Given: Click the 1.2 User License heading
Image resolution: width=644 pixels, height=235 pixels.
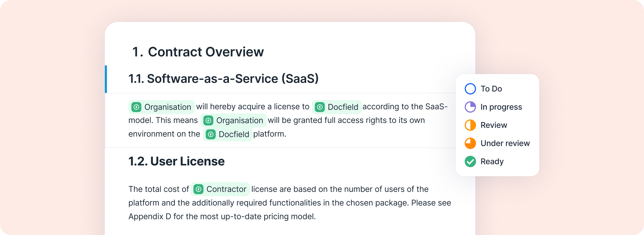Looking at the screenshot, I should 176,161.
